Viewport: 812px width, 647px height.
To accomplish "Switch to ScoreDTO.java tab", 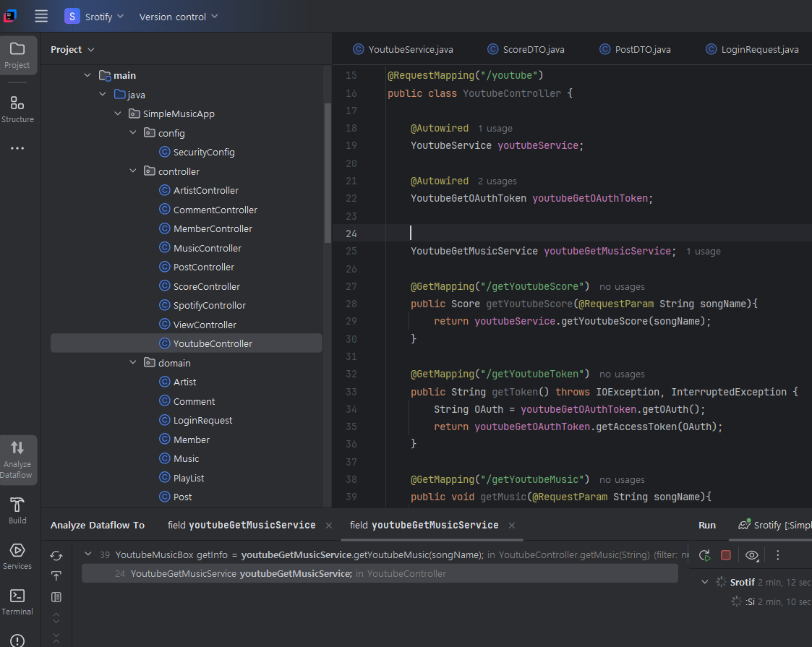I will [x=526, y=49].
